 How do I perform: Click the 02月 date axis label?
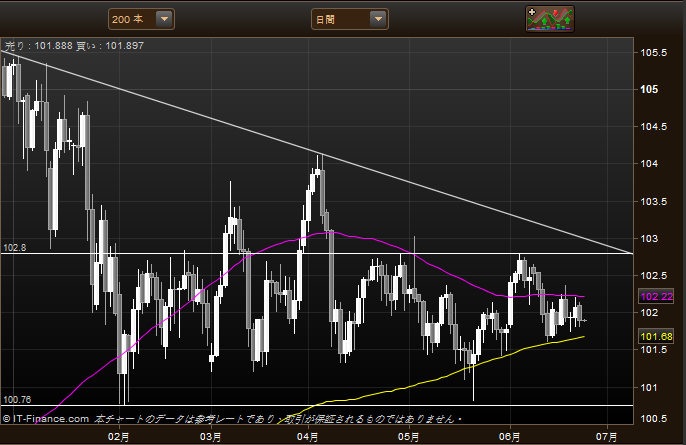point(119,436)
